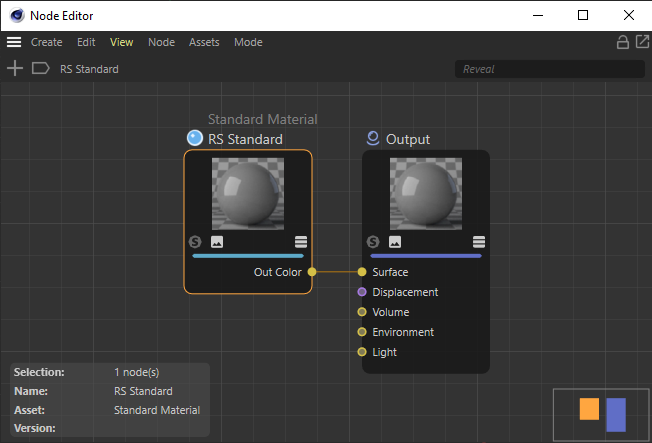Click the purple color bar on Output node

426,256
